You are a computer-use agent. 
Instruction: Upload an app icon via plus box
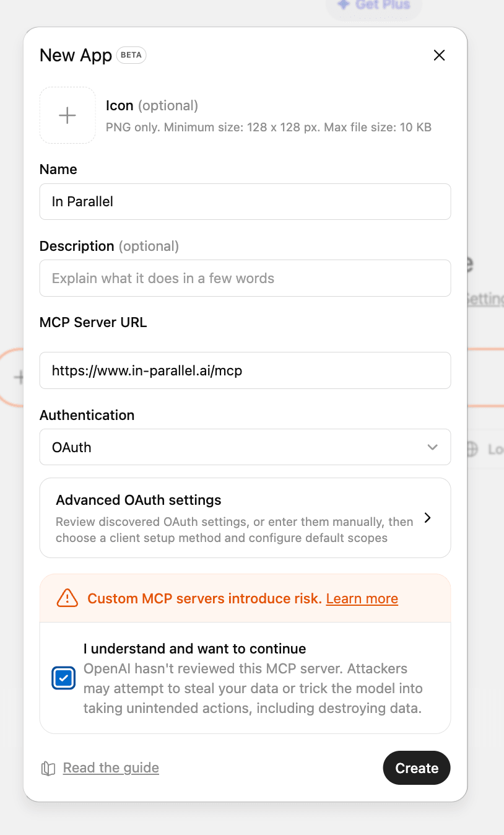[67, 115]
